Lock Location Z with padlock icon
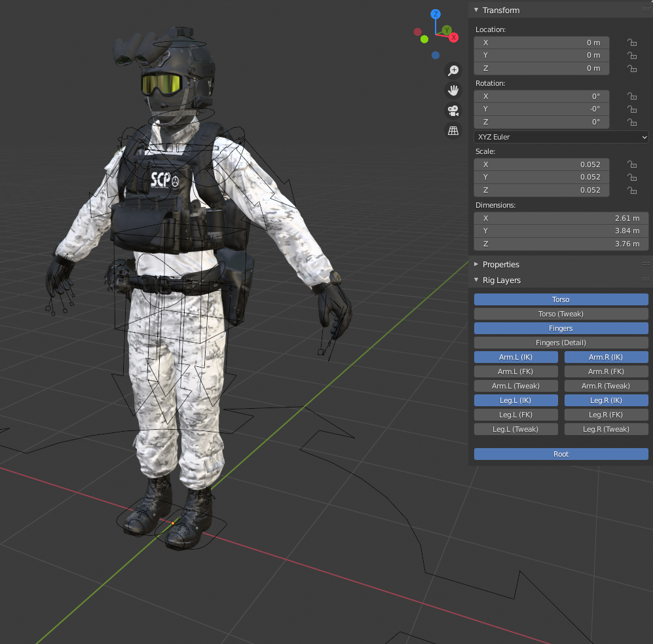Viewport: 653px width, 644px height. pyautogui.click(x=632, y=68)
